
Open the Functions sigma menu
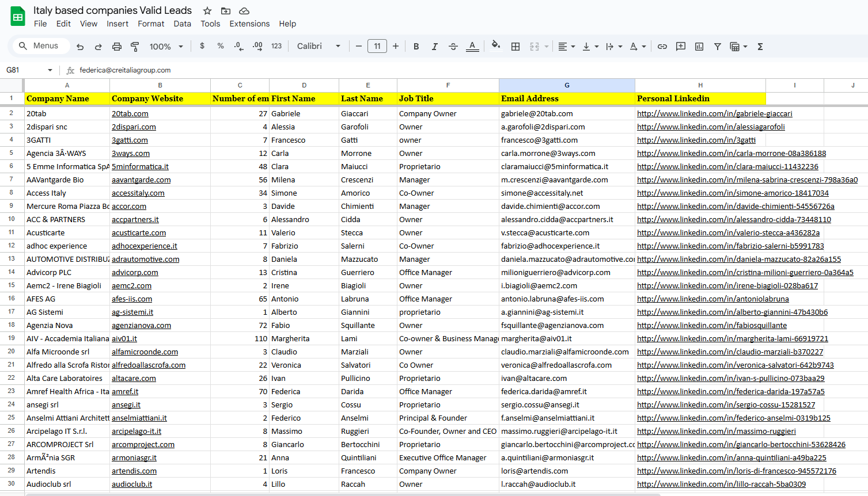click(760, 47)
